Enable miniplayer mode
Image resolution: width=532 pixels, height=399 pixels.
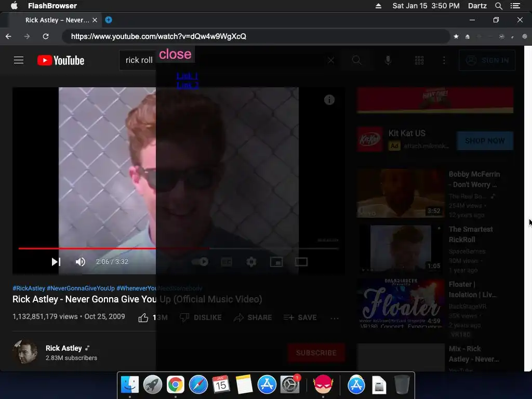point(276,262)
